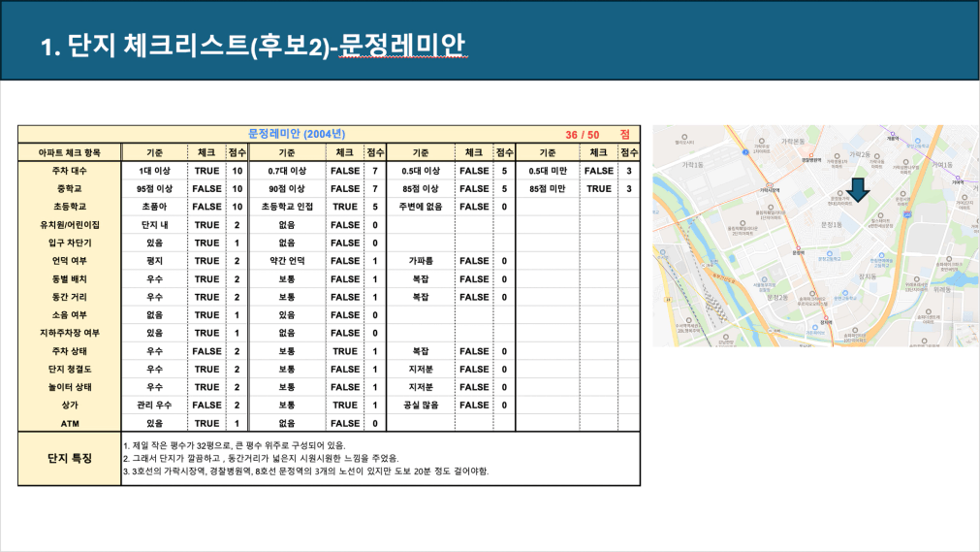Viewport: 980px width, 552px height.
Task: Click the '가락1동' label on the map
Action: [x=692, y=165]
